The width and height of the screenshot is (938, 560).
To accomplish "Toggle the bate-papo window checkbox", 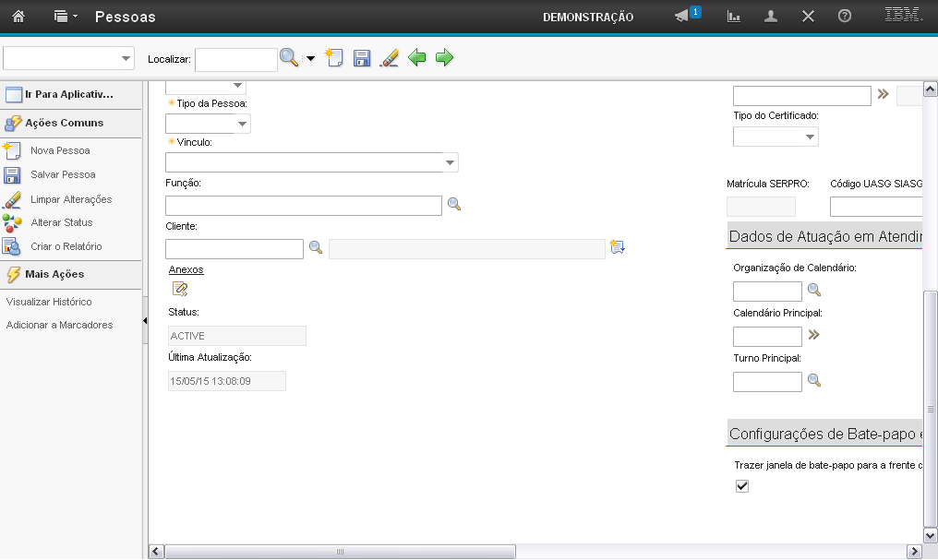I will click(742, 486).
